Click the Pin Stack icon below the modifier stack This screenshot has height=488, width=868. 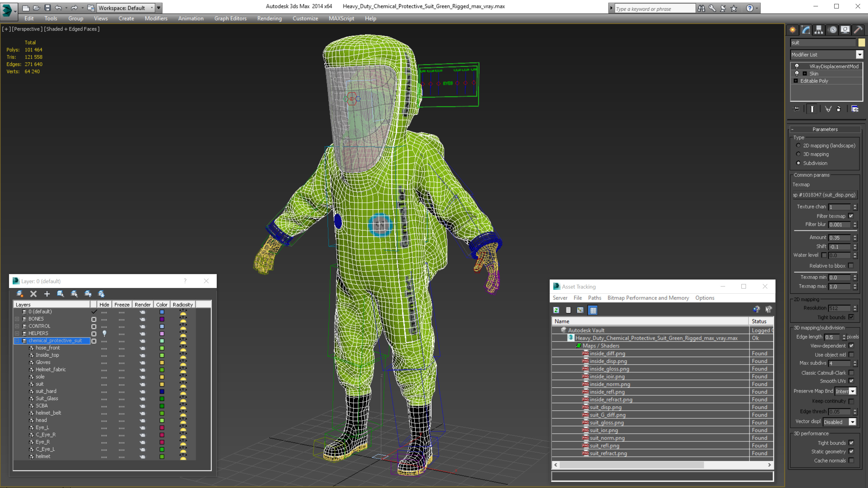[x=796, y=109]
